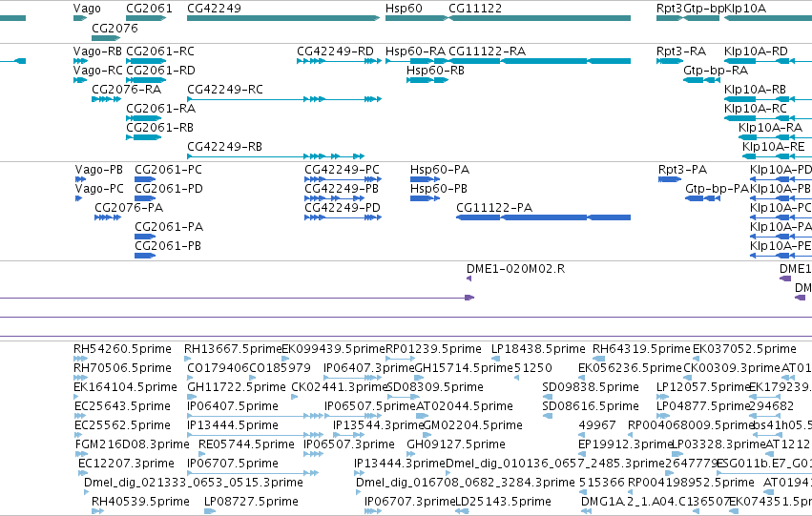
Task: Select EST EC25562.5prime label
Action: tap(123, 425)
